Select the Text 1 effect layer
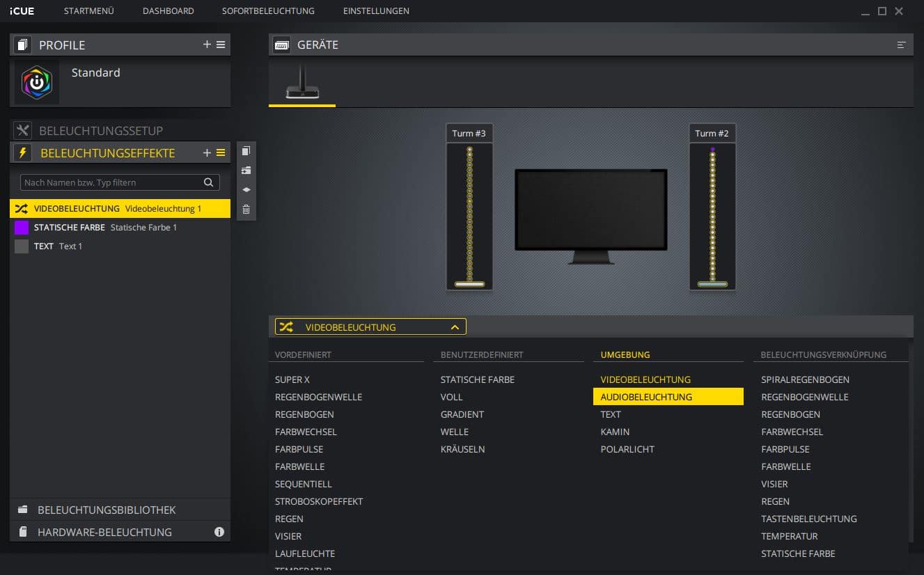This screenshot has height=575, width=924. coord(70,246)
